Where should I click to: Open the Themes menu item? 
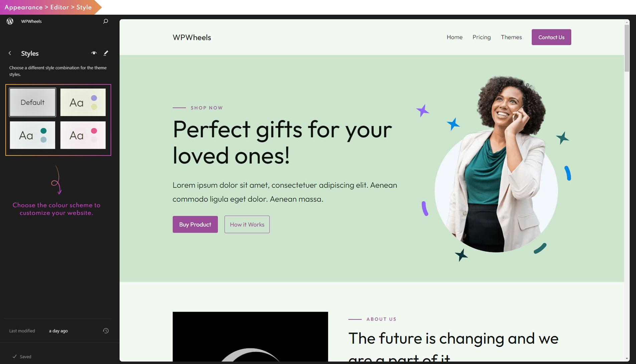[x=511, y=37]
